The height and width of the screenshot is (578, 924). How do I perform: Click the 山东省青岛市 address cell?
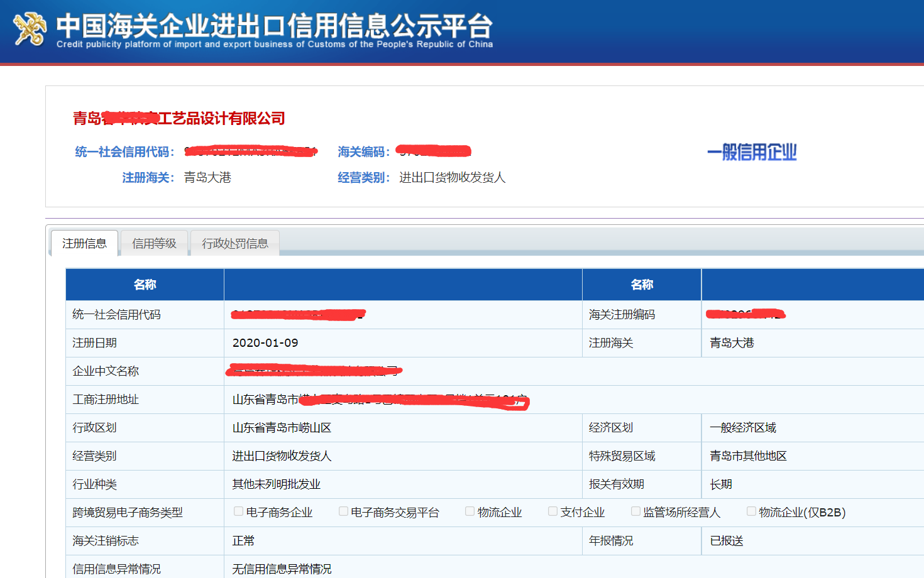point(380,400)
